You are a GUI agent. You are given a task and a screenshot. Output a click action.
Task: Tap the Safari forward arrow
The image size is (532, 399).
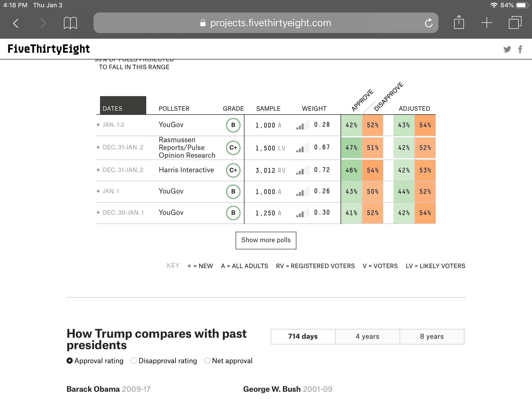pos(43,23)
